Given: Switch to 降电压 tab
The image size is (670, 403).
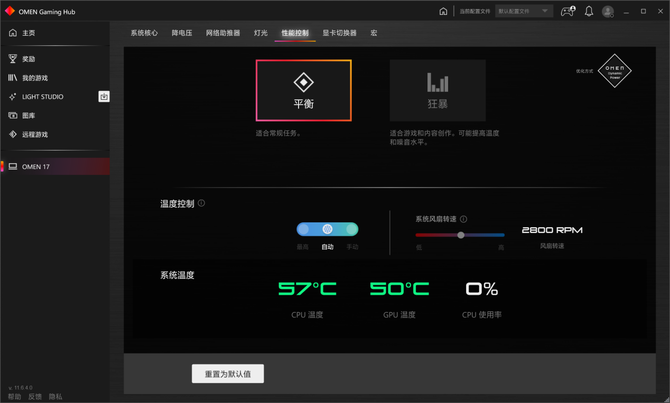Looking at the screenshot, I should pyautogui.click(x=182, y=33).
